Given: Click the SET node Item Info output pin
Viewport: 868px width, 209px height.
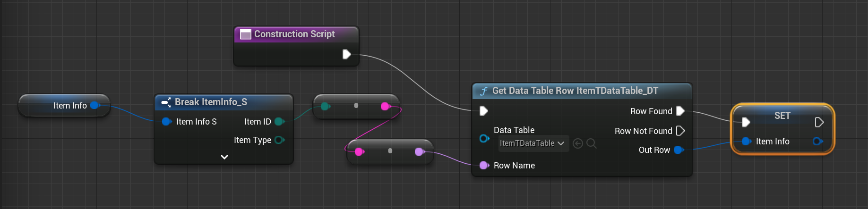Looking at the screenshot, I should pyautogui.click(x=818, y=141).
